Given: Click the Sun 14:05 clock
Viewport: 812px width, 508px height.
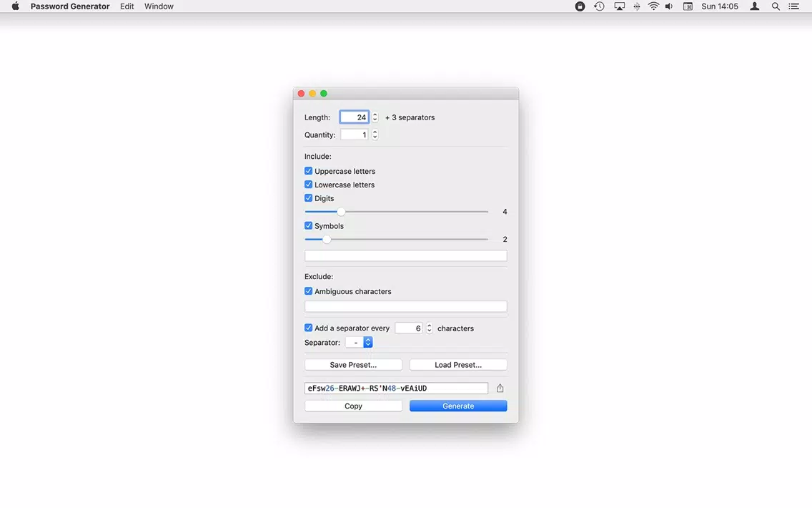Looking at the screenshot, I should tap(719, 6).
